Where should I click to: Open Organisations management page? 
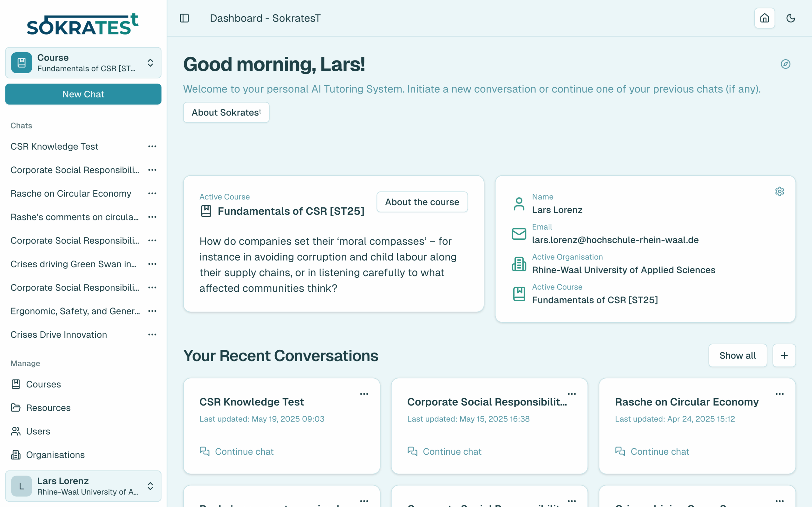[48, 455]
